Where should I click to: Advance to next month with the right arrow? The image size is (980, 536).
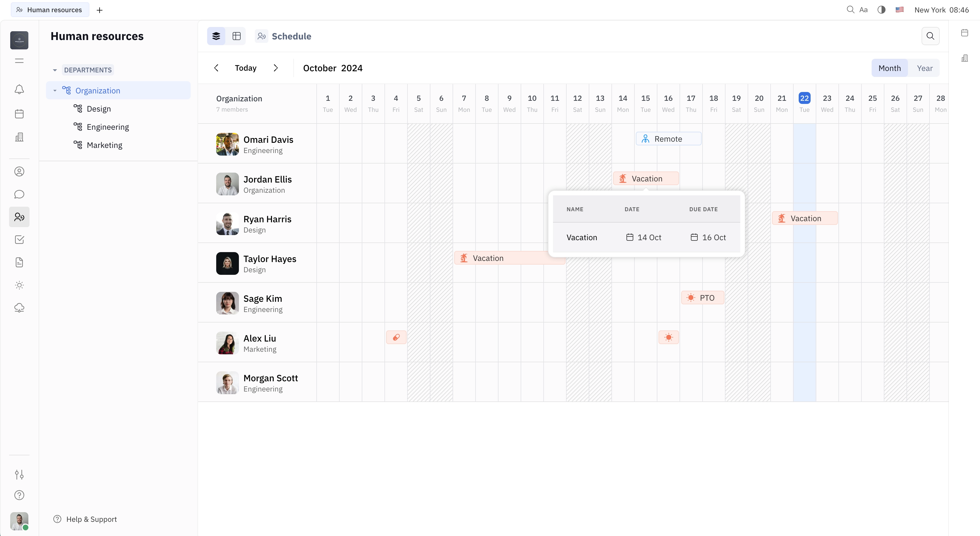[276, 68]
